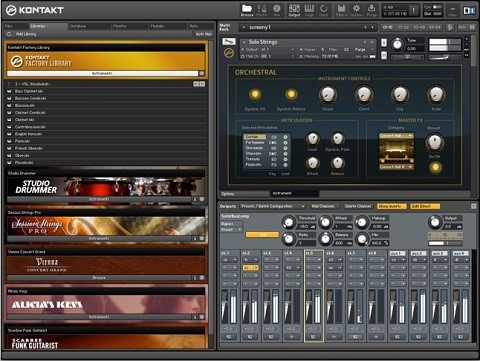
Task: Open the Files floppy disk menu
Action: click(341, 10)
